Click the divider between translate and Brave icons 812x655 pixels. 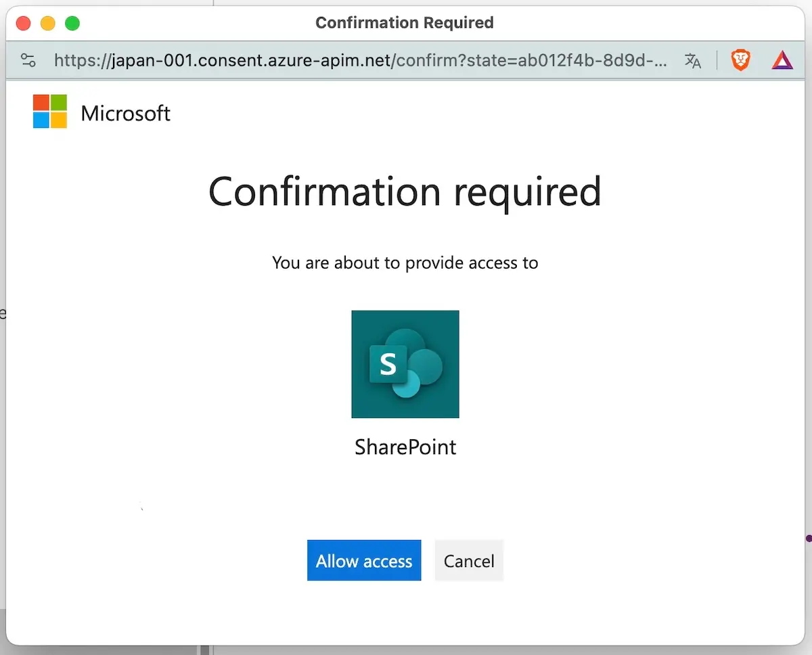pyautogui.click(x=717, y=61)
